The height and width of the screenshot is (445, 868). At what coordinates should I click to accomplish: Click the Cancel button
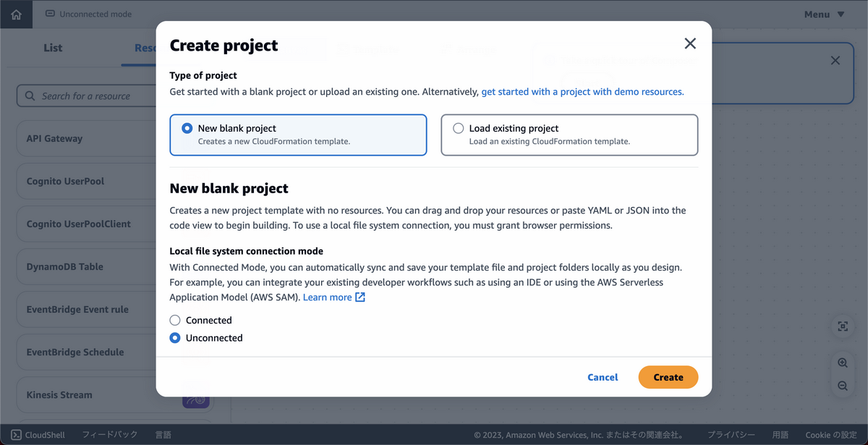(x=603, y=377)
